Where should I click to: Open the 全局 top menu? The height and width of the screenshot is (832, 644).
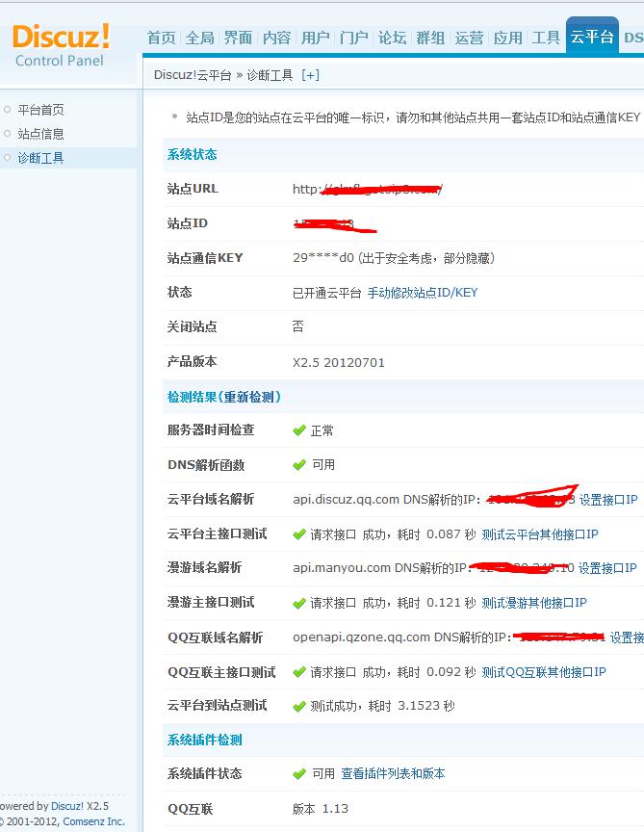[x=200, y=38]
